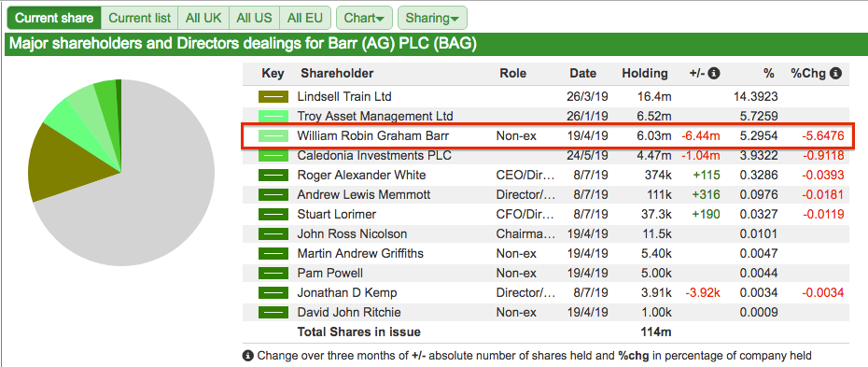
Task: Click info icon in the footnote text
Action: 248,356
